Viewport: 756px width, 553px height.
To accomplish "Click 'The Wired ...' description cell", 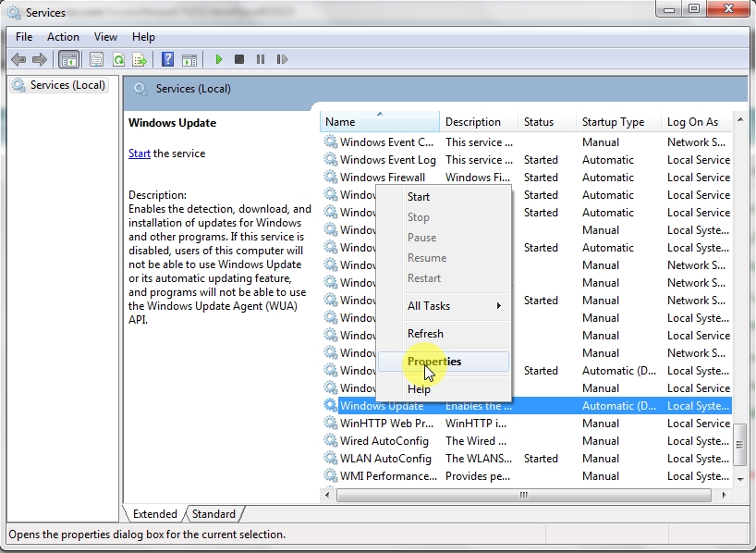I will tap(475, 441).
